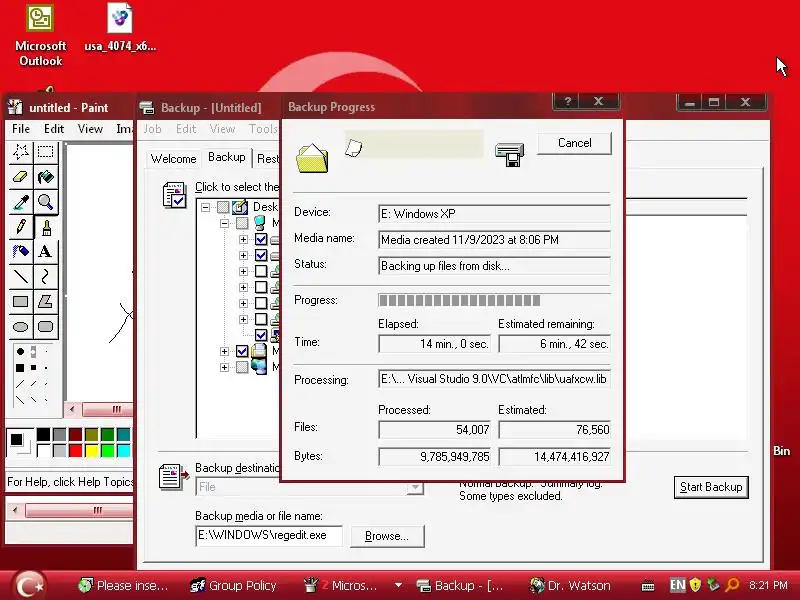Viewport: 800px width, 600px height.
Task: Select the Airbrush tool in Paint
Action: pyautogui.click(x=21, y=252)
